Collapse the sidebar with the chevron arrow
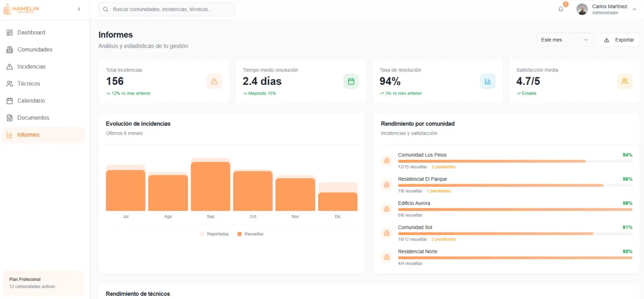644x299 pixels. tap(79, 9)
